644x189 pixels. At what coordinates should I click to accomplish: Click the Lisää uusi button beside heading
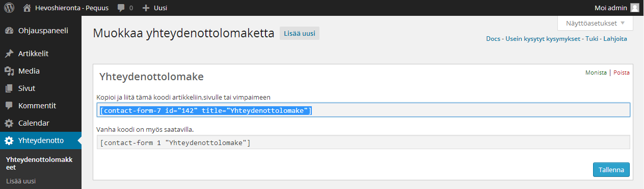(300, 34)
